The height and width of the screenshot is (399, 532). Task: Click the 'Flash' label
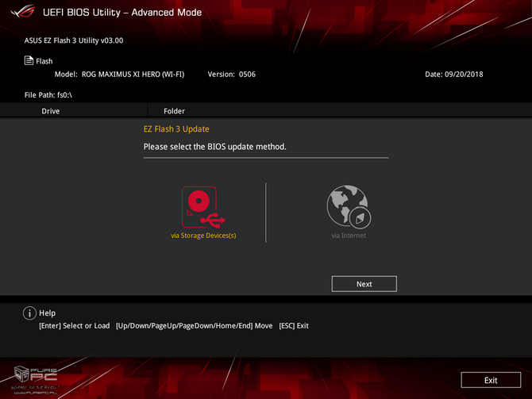[x=44, y=61]
